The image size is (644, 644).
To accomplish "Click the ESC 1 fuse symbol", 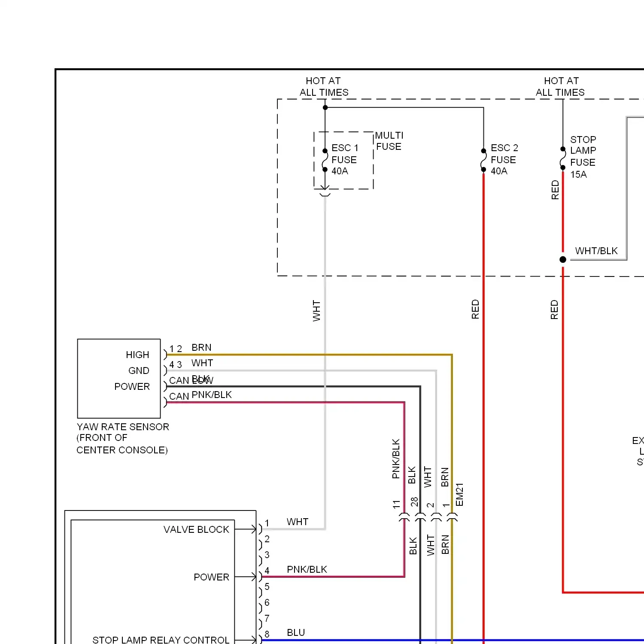I will 325,160.
